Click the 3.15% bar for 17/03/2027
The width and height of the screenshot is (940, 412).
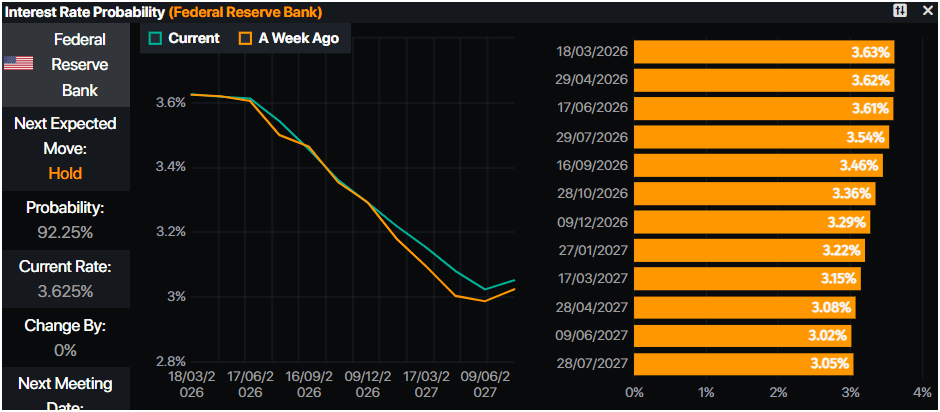point(748,279)
